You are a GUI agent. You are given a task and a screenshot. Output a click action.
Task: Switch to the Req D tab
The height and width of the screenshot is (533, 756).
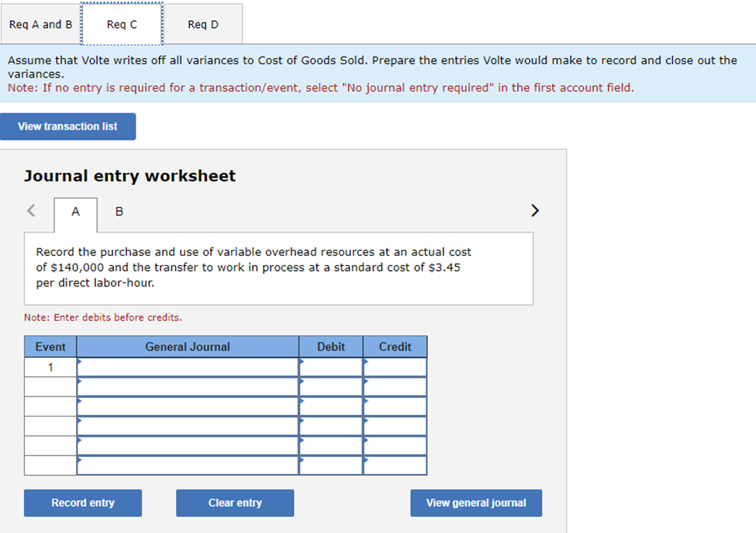203,24
